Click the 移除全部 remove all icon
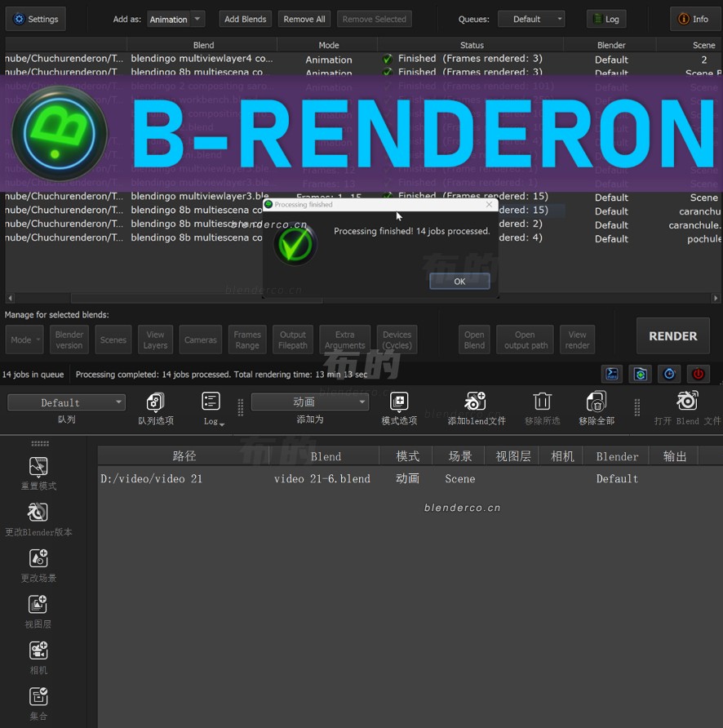 click(597, 402)
